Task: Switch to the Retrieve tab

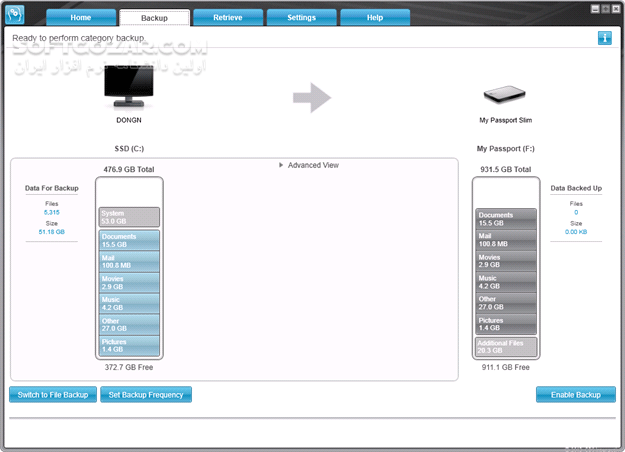Action: (228, 18)
